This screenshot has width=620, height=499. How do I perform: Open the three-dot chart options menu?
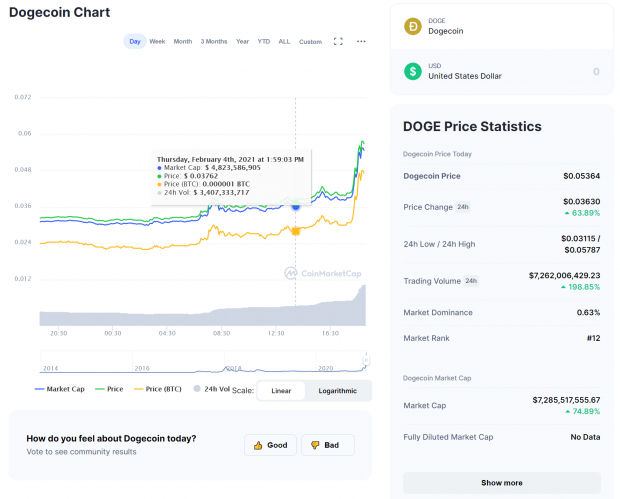[361, 42]
